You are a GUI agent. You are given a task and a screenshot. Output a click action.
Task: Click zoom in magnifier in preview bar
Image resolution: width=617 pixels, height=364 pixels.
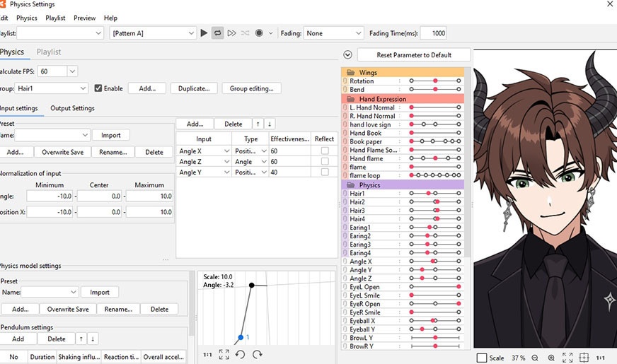pos(551,358)
